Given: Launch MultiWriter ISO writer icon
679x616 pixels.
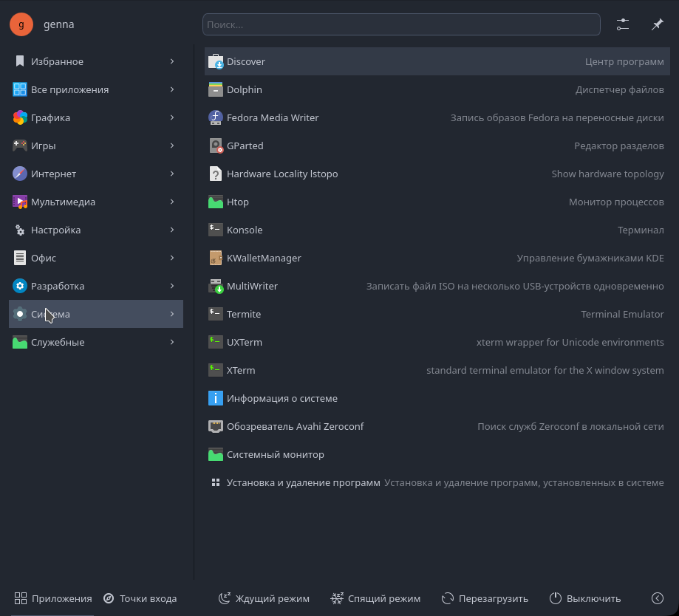Looking at the screenshot, I should coord(215,286).
